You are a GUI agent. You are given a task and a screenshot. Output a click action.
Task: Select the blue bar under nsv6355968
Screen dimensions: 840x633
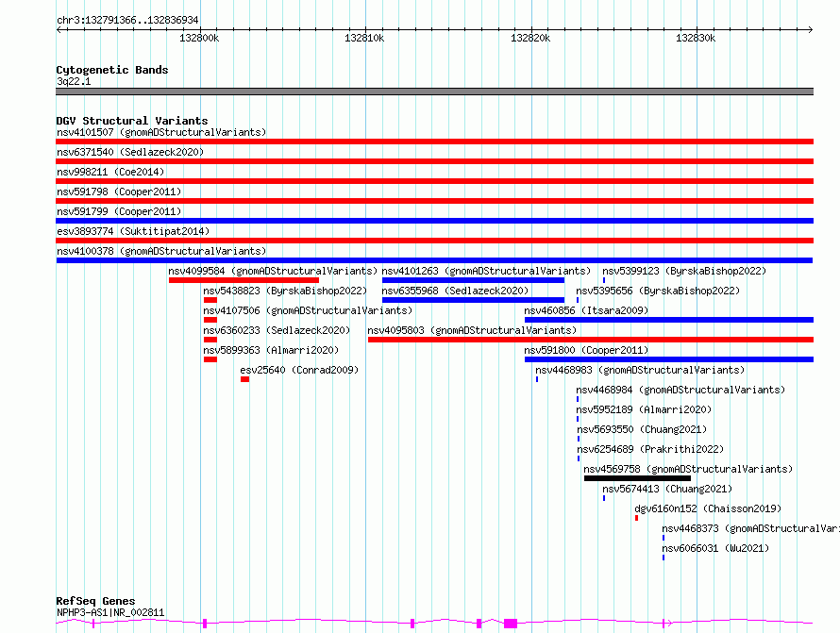coord(473,300)
